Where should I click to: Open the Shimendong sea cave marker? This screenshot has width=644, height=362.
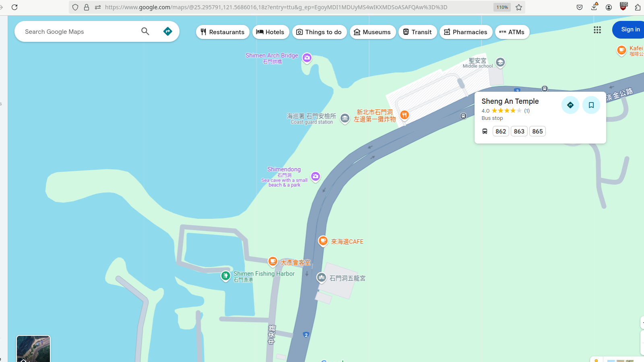coord(316,177)
